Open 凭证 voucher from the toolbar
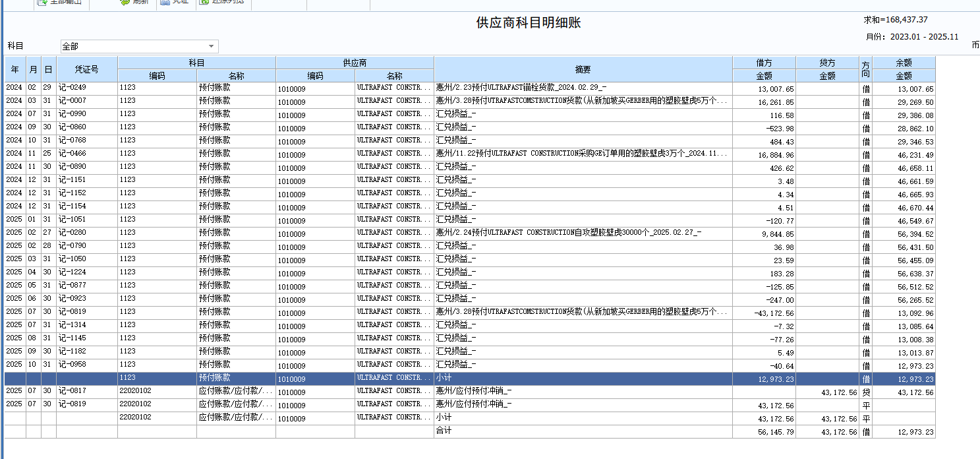 click(165, 2)
